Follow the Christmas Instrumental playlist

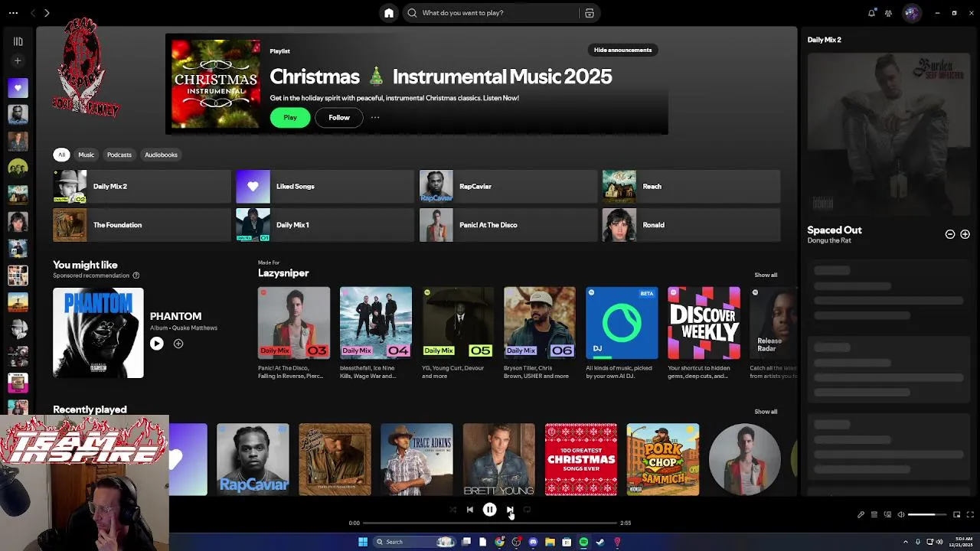point(339,118)
